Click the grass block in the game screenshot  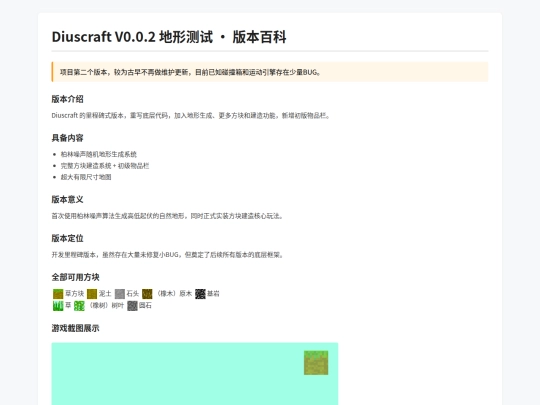point(316,363)
